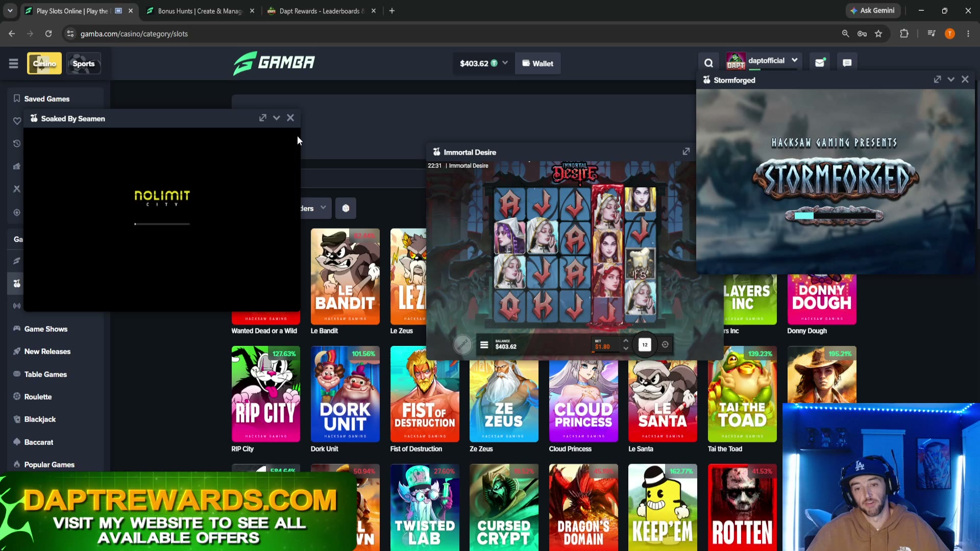Open Blackjack category

click(40, 419)
